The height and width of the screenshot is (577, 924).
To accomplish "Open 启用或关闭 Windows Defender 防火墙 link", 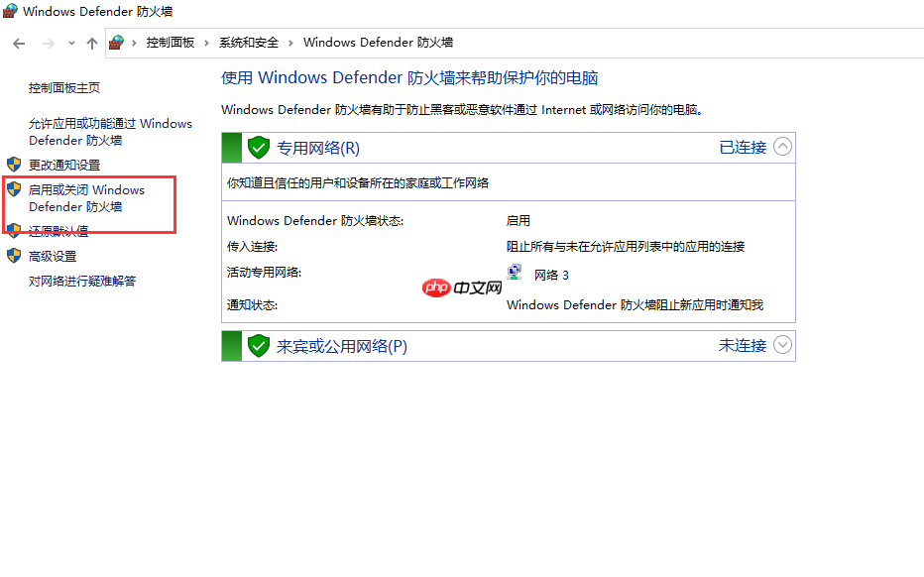I will (x=86, y=198).
